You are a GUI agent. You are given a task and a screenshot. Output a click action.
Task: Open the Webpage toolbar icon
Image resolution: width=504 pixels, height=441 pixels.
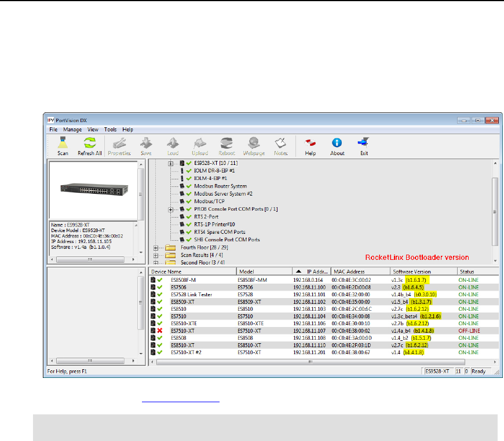(x=254, y=146)
